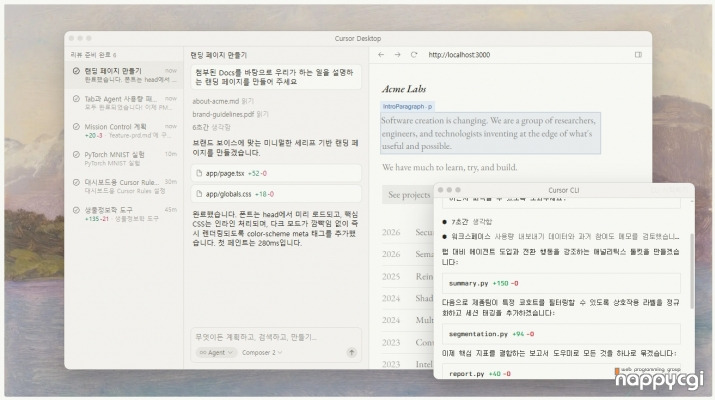Click the check icon beside Tab과 Agent 사용량

76,99
